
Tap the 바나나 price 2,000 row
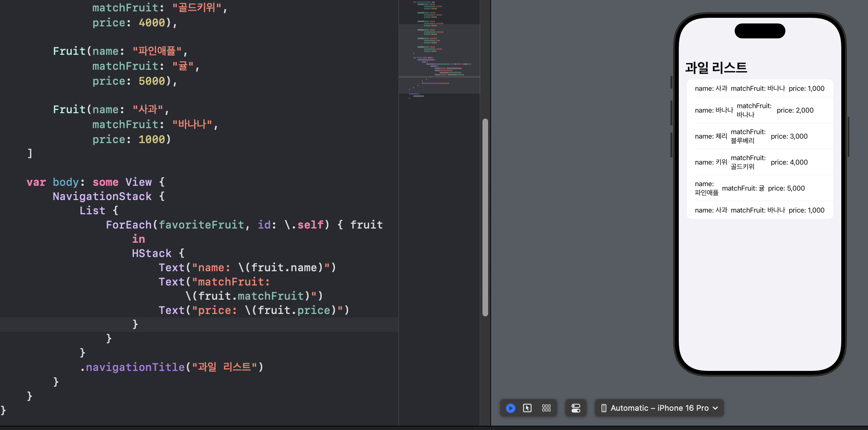[x=759, y=110]
